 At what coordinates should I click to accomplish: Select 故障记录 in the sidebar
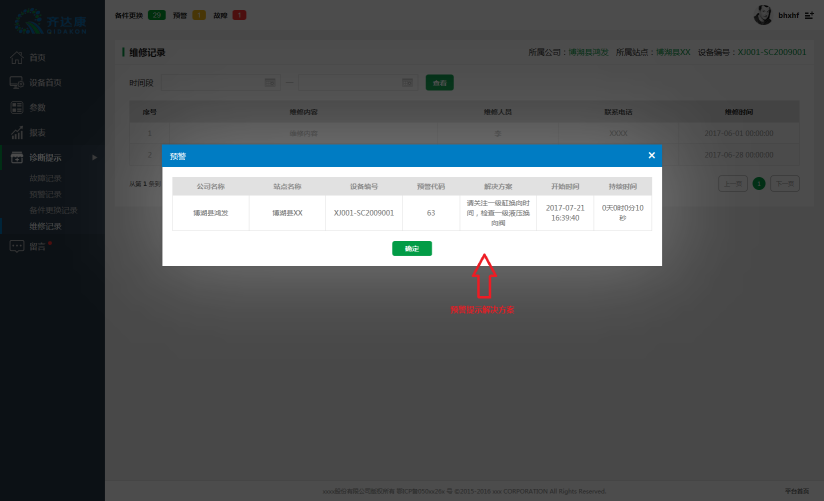[45, 179]
